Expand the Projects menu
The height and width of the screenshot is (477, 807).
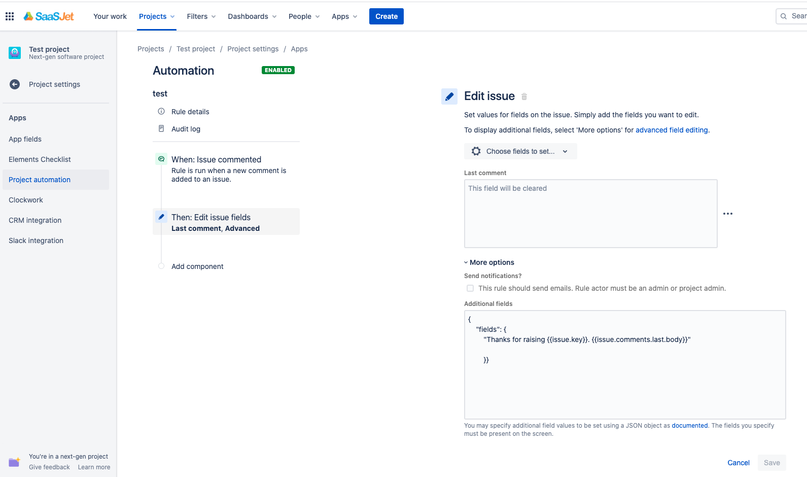[157, 16]
